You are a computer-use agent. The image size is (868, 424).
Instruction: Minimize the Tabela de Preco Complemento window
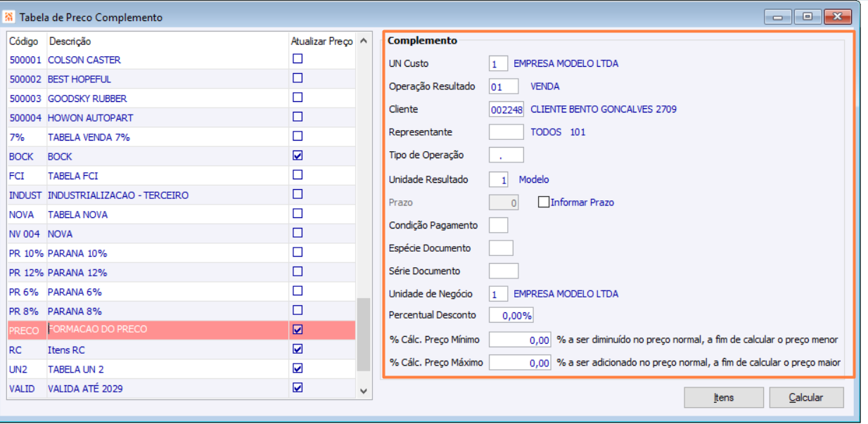777,17
